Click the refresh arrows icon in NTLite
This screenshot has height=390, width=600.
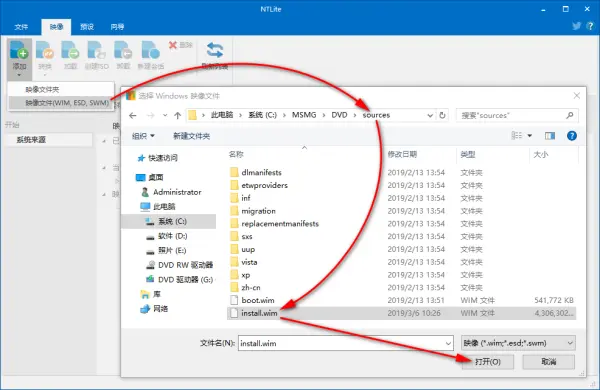pos(215,51)
